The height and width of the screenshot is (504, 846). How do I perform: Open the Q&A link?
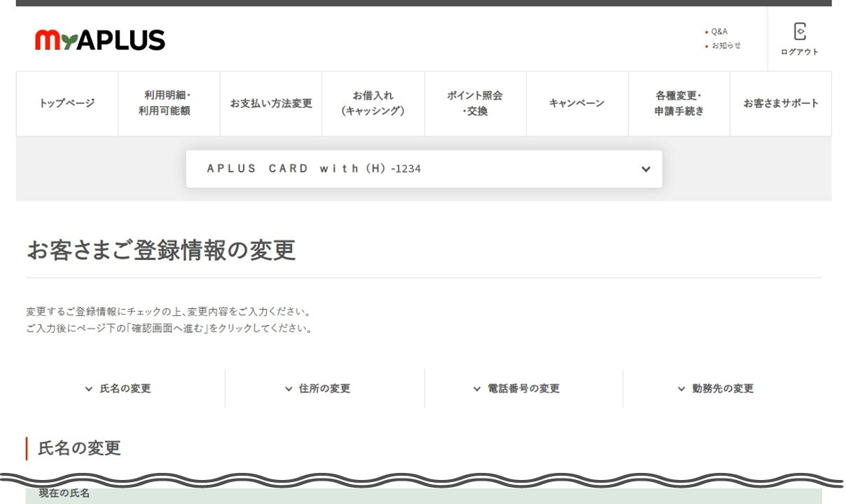pos(719,32)
